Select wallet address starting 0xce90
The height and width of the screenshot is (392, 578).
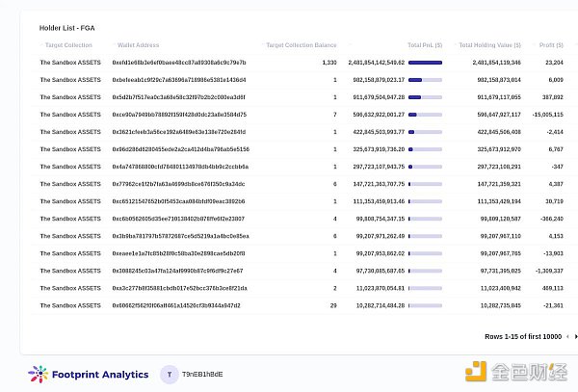click(179, 115)
